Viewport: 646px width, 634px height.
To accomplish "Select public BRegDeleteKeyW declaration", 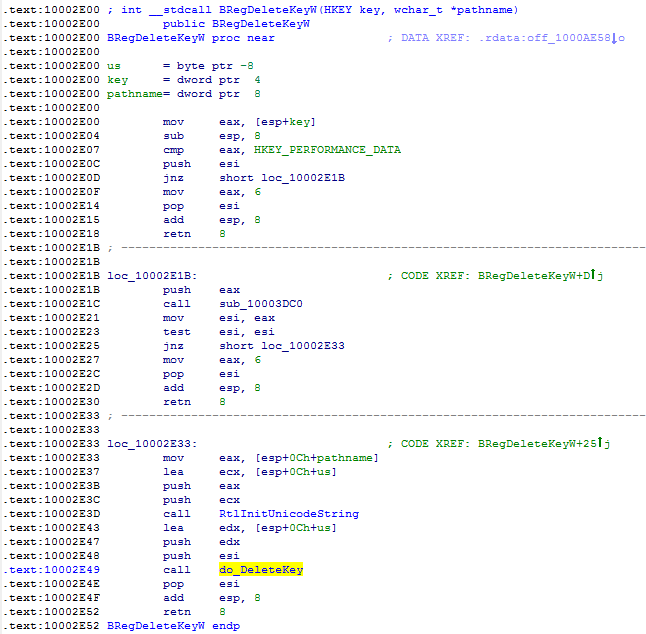I will pyautogui.click(x=236, y=24).
